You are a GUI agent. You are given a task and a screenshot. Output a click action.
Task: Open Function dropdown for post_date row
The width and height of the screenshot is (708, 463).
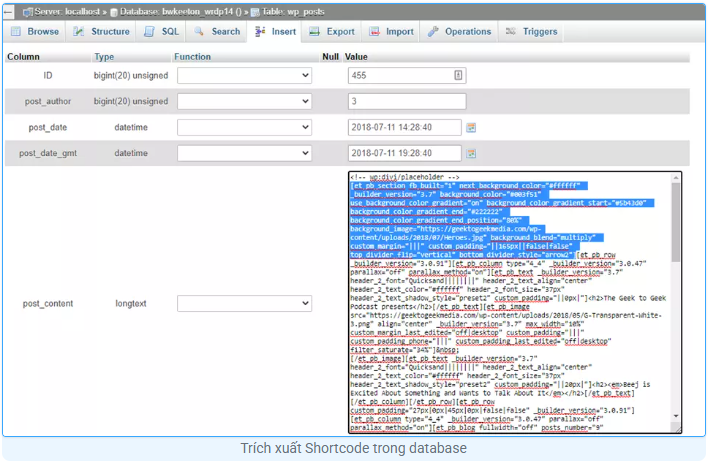click(244, 127)
